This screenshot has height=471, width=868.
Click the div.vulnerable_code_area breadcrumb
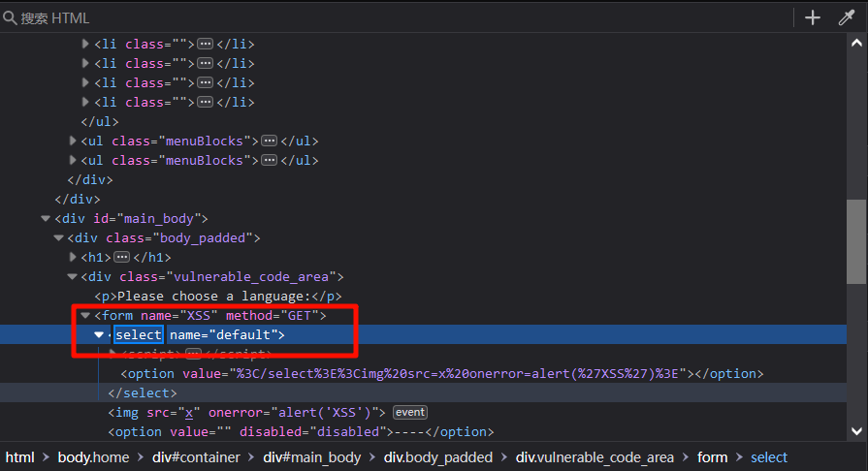click(x=595, y=457)
